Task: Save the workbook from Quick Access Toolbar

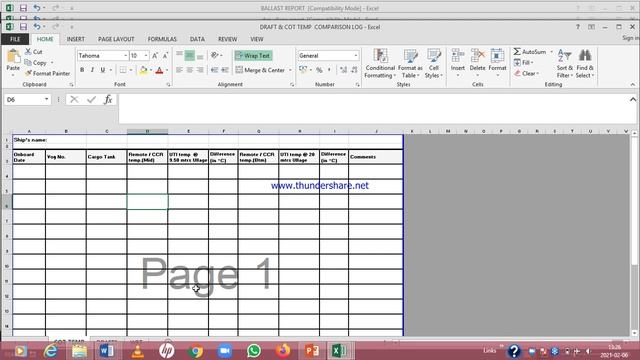Action: pyautogui.click(x=23, y=27)
